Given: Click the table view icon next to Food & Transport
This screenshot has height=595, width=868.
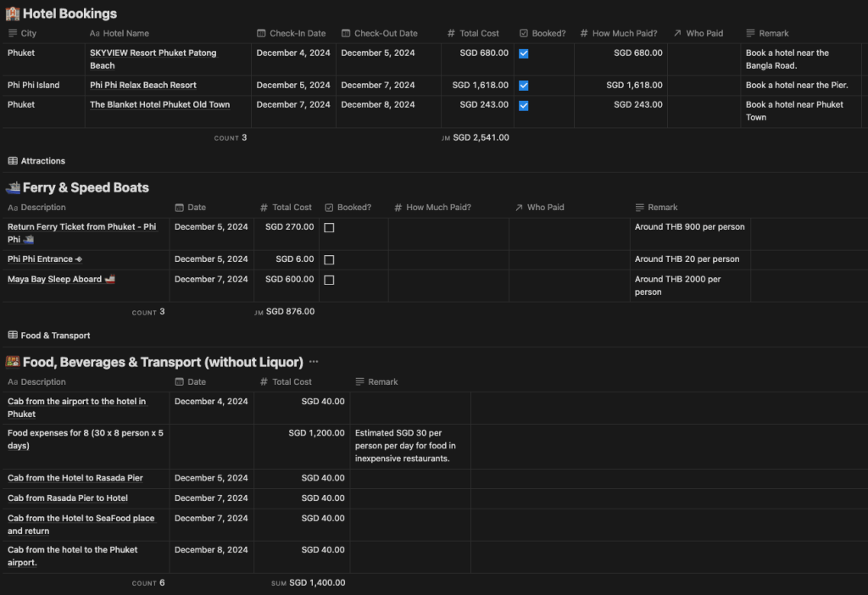Looking at the screenshot, I should (13, 336).
